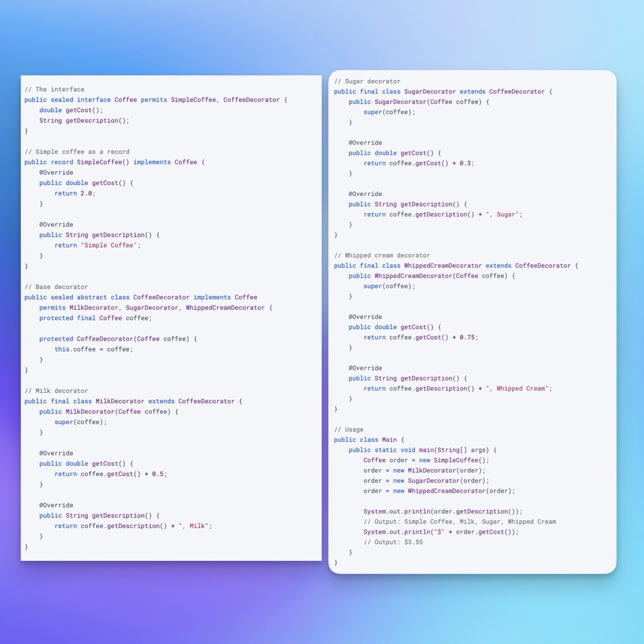Click "Coffee order = new SimpleCoffee();" line

(x=426, y=460)
